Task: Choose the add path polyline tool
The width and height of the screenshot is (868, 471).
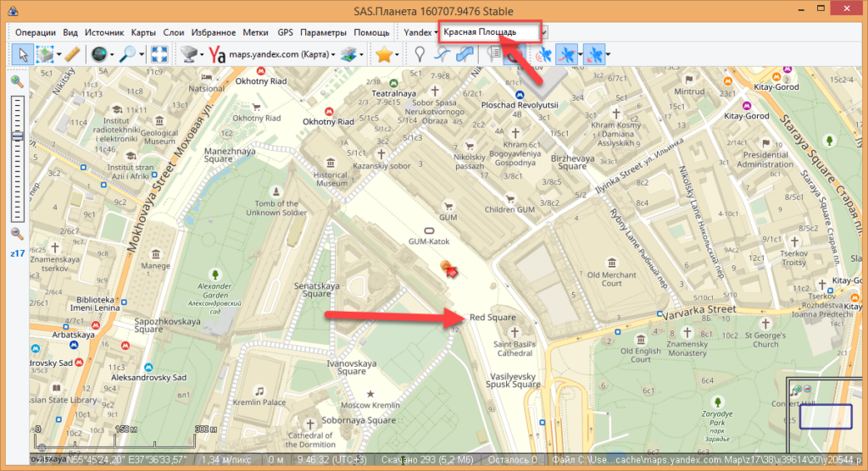Action: pyautogui.click(x=442, y=54)
